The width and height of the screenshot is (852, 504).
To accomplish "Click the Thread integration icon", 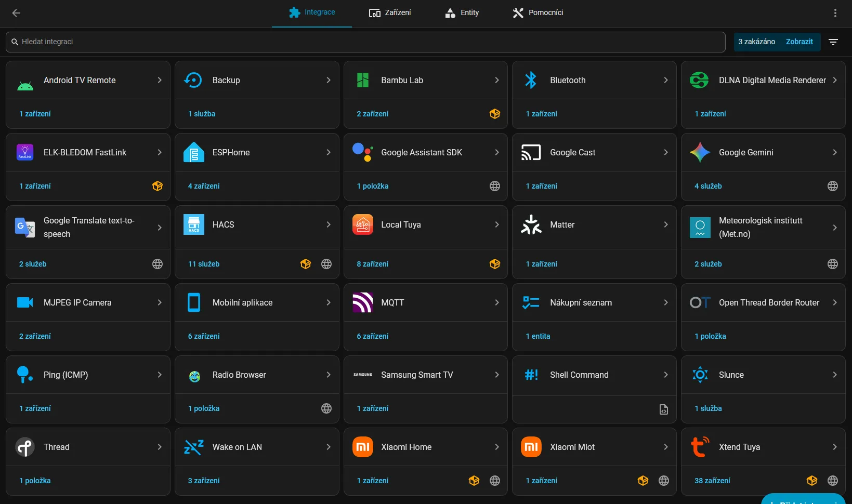I will coord(25,447).
